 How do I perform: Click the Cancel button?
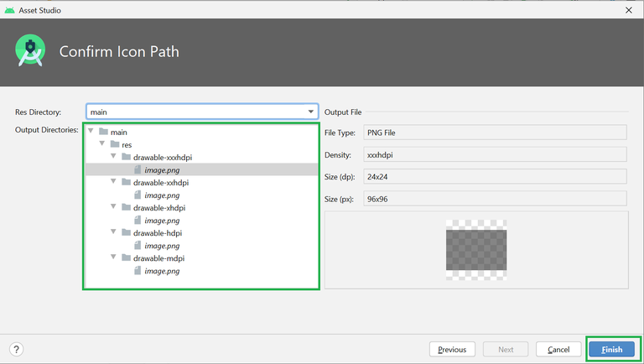(558, 349)
